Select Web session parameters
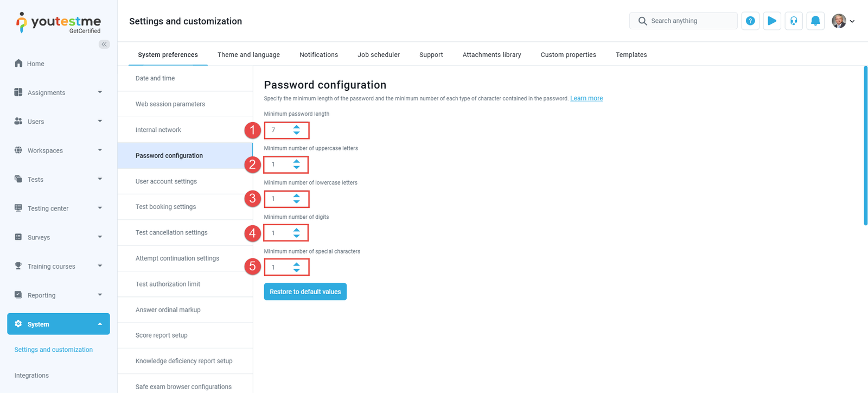 [186, 104]
